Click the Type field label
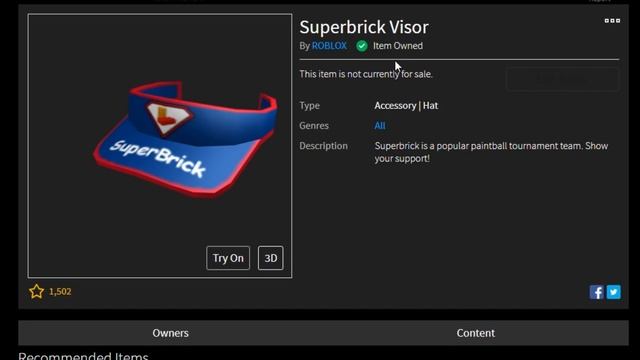The image size is (640, 360). point(309,106)
